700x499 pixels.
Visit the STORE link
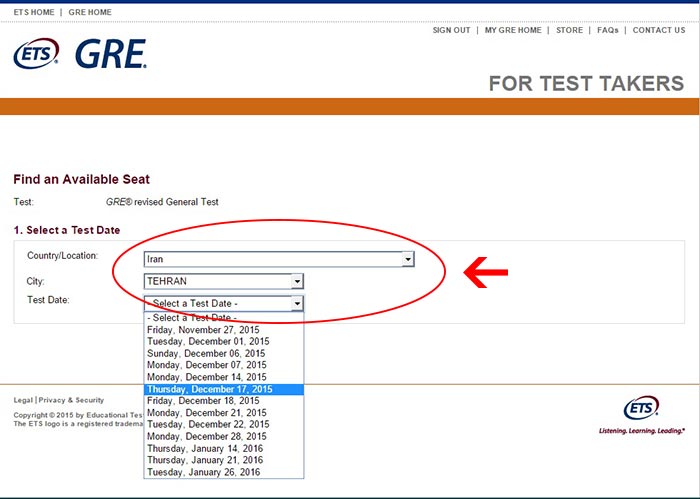pos(569,31)
